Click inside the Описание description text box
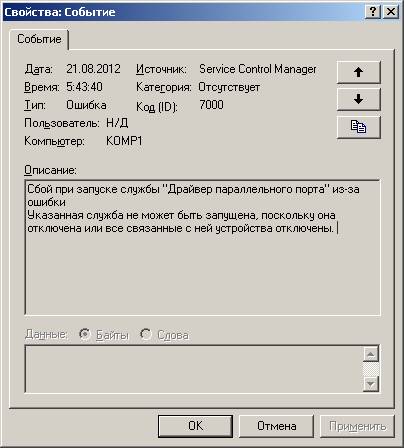 [202, 247]
